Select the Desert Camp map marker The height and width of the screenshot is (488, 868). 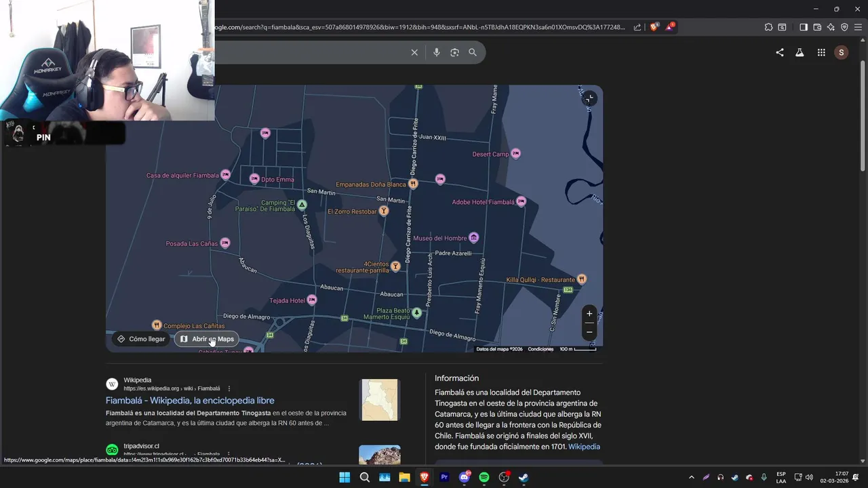click(515, 154)
